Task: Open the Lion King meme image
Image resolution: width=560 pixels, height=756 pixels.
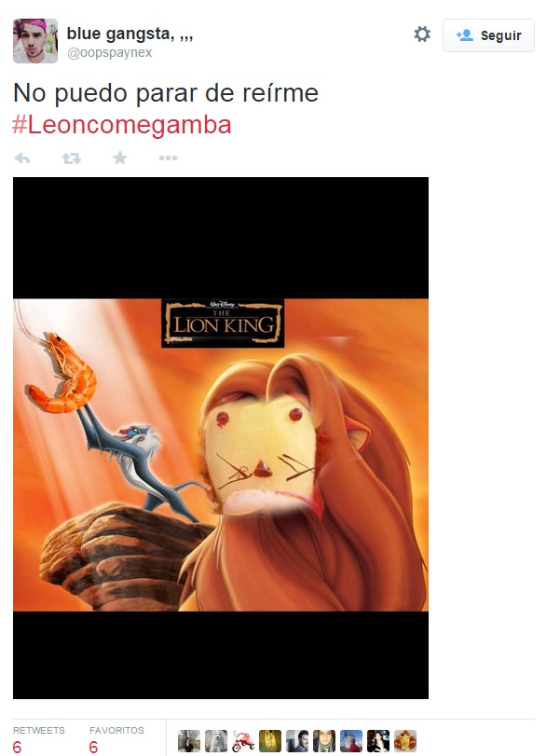Action: click(221, 438)
